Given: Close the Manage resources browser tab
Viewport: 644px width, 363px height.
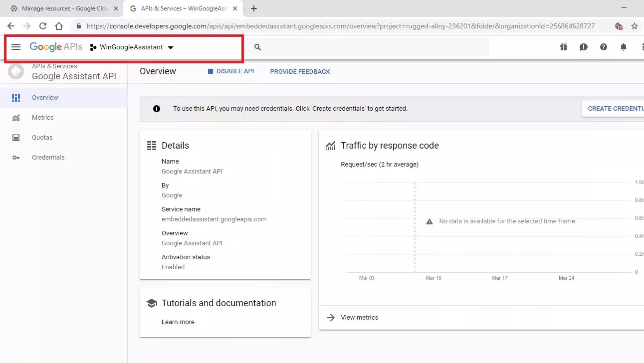Looking at the screenshot, I should click(116, 8).
